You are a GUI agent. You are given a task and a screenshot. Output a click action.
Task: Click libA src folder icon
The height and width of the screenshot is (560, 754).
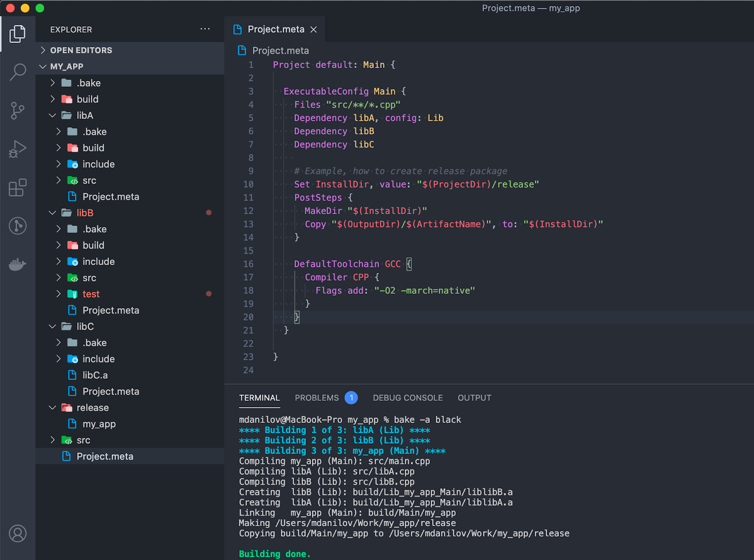[x=73, y=181]
